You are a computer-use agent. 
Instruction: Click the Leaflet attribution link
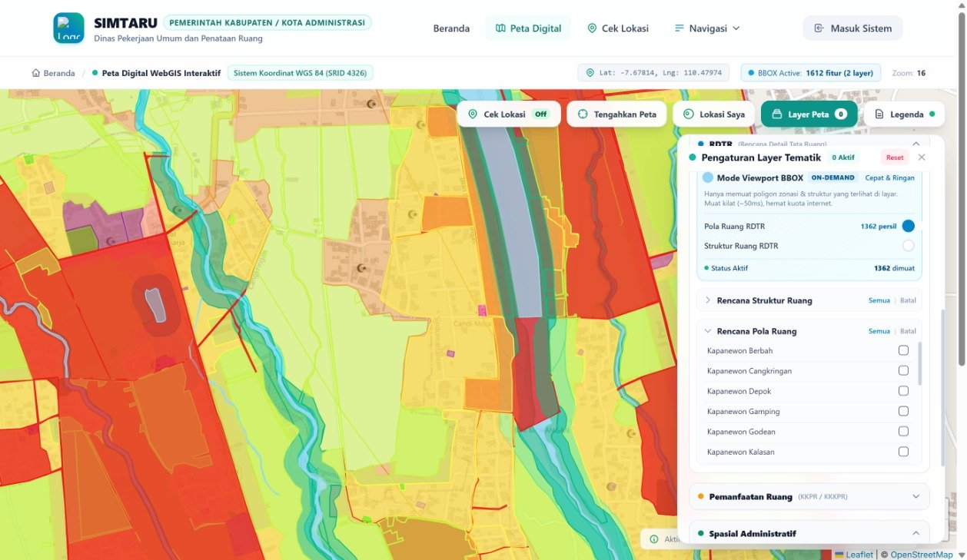pos(853,555)
